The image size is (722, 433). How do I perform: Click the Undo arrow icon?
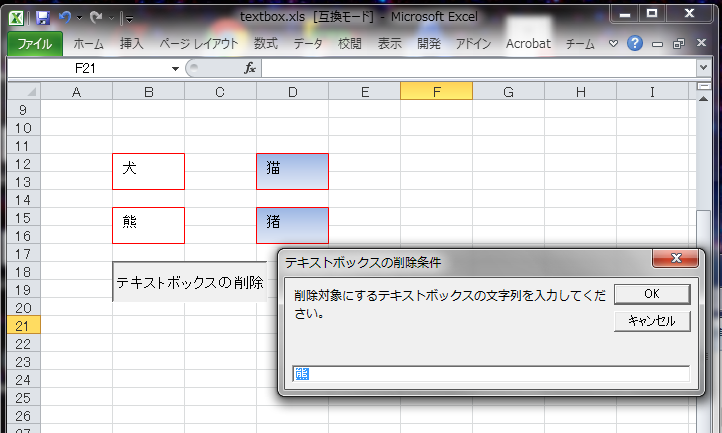pyautogui.click(x=65, y=18)
